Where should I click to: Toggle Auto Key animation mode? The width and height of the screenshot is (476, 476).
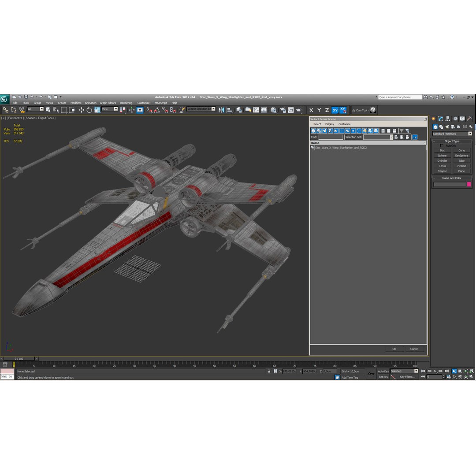coord(383,371)
